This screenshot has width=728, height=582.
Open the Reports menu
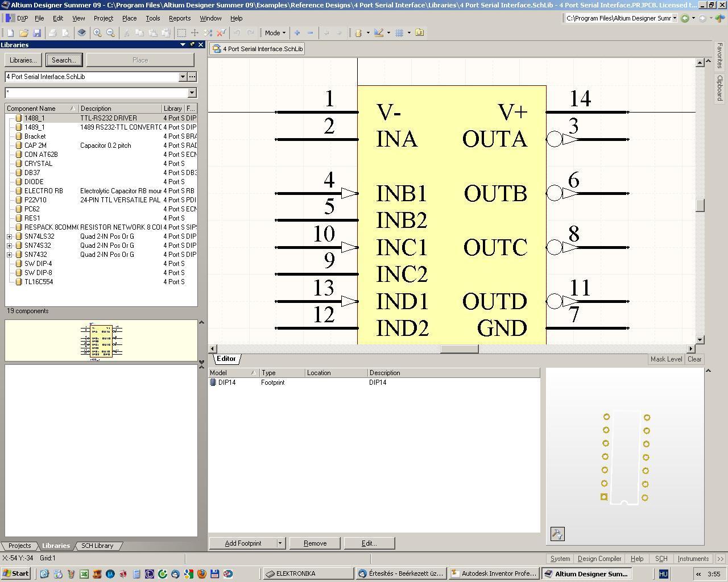pyautogui.click(x=179, y=18)
